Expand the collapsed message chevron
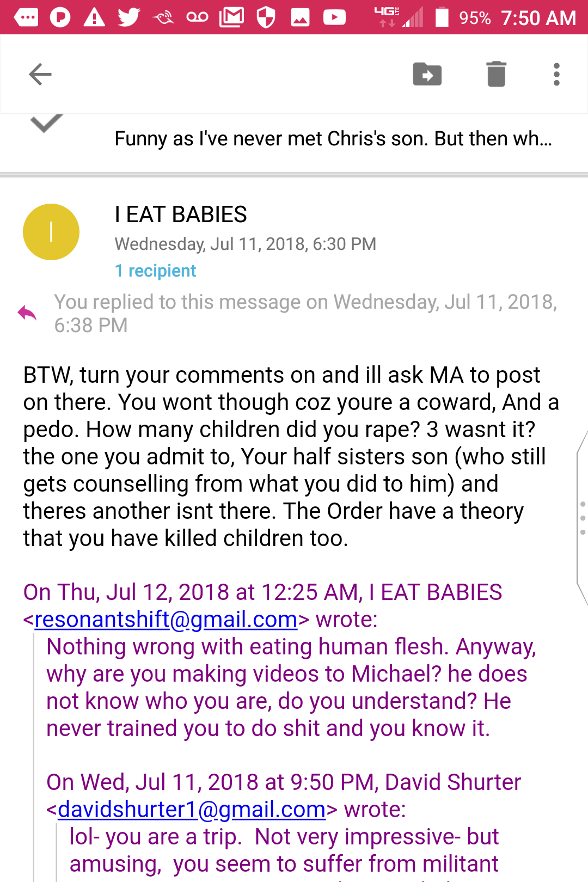The height and width of the screenshot is (882, 588). point(47,124)
